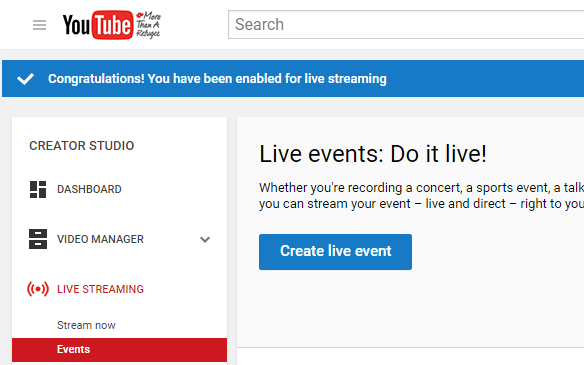The height and width of the screenshot is (365, 584).
Task: Go to the DASHBOARD menu label
Action: pos(89,189)
